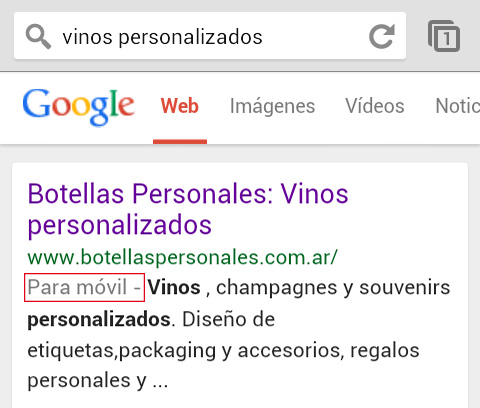
Task: Select the Web search tab
Action: [180, 106]
